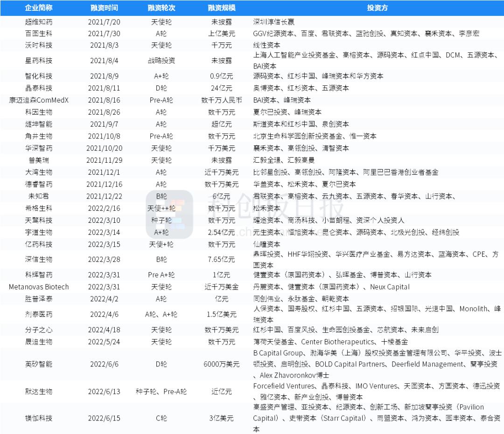Click the funding amount 1.5亿美元
504x434 pixels.
pyautogui.click(x=222, y=314)
